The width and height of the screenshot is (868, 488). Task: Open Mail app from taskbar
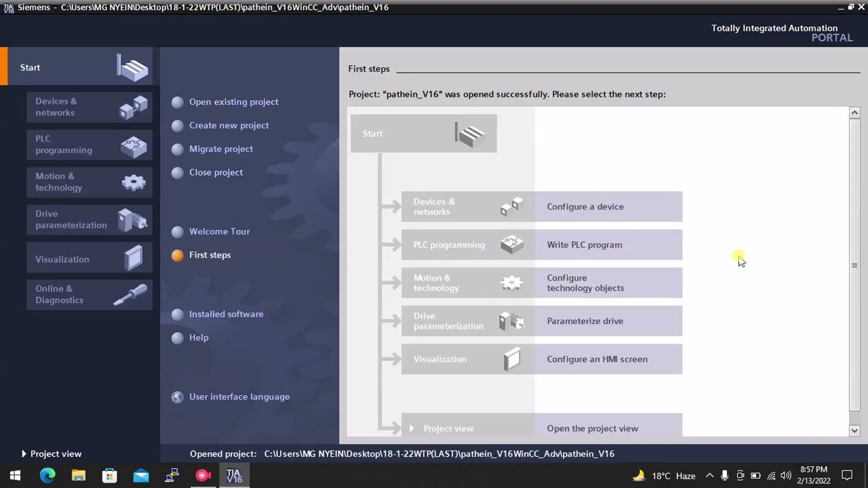[140, 475]
